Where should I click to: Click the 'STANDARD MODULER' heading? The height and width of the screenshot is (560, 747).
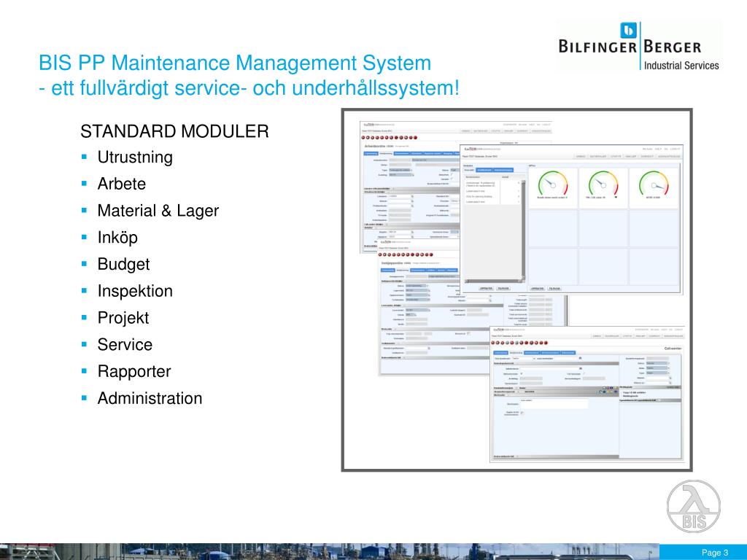174,131
